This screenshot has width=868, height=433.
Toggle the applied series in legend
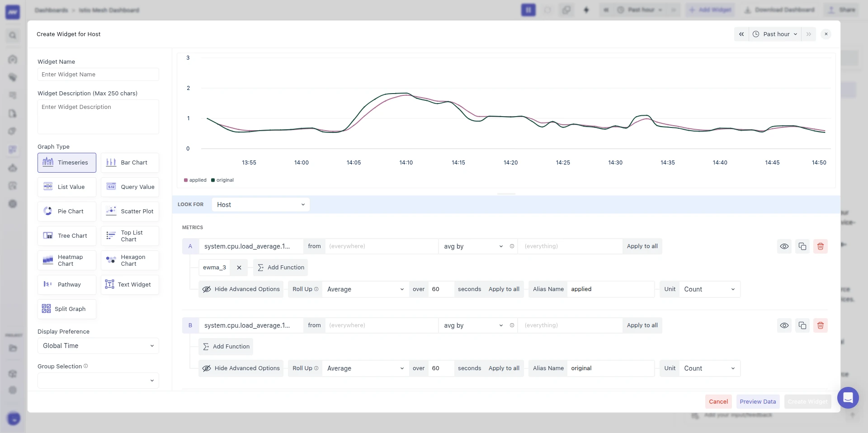pyautogui.click(x=195, y=180)
